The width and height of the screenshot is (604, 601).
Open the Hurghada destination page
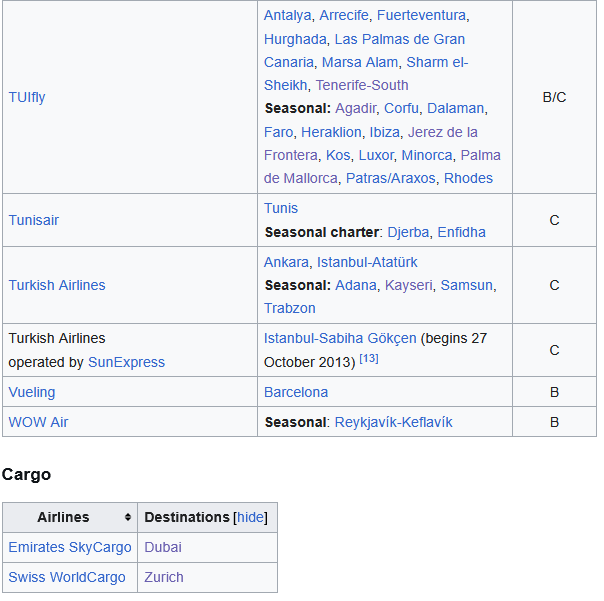295,39
